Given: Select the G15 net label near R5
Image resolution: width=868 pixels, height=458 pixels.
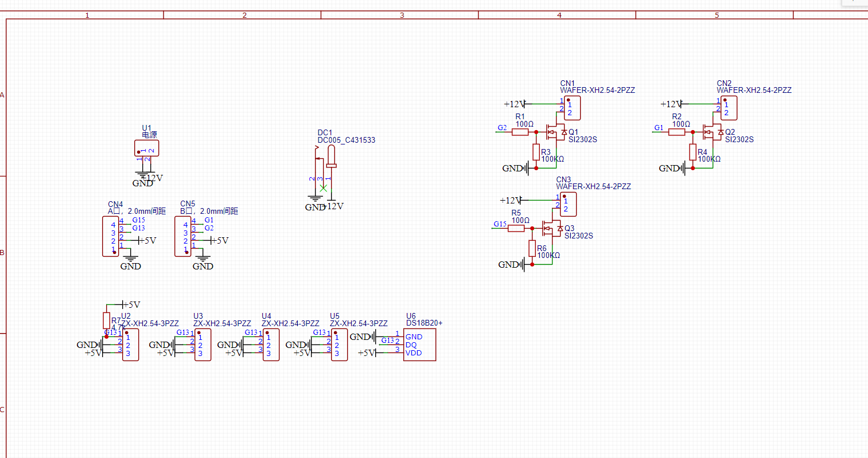Looking at the screenshot, I should (500, 224).
